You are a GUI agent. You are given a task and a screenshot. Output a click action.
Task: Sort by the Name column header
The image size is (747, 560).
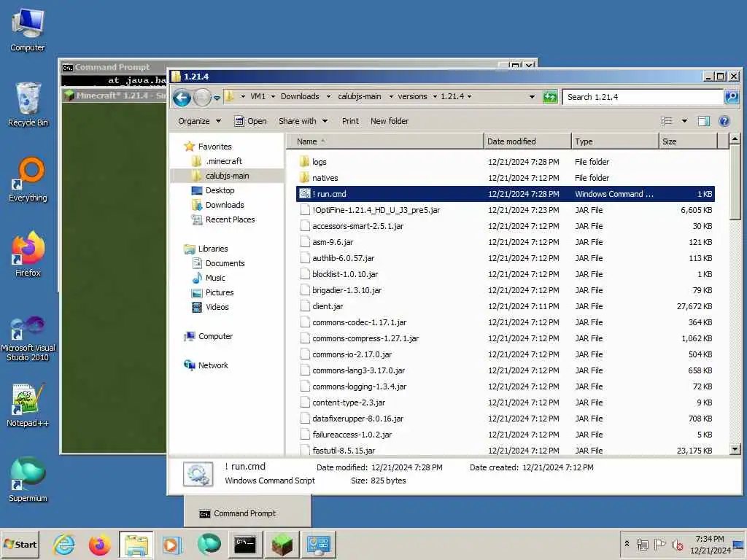click(385, 141)
